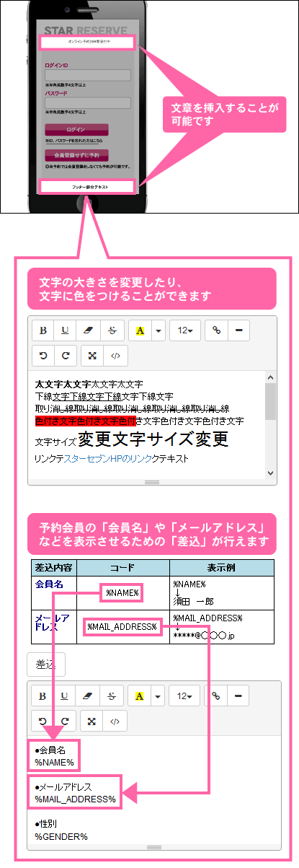Switch to code view in the 太文字 sample editor

click(x=115, y=356)
